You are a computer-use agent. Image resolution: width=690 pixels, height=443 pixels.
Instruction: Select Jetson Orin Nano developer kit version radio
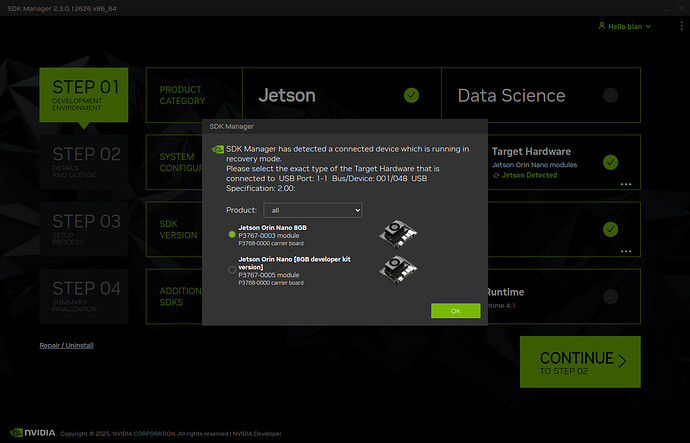point(232,270)
